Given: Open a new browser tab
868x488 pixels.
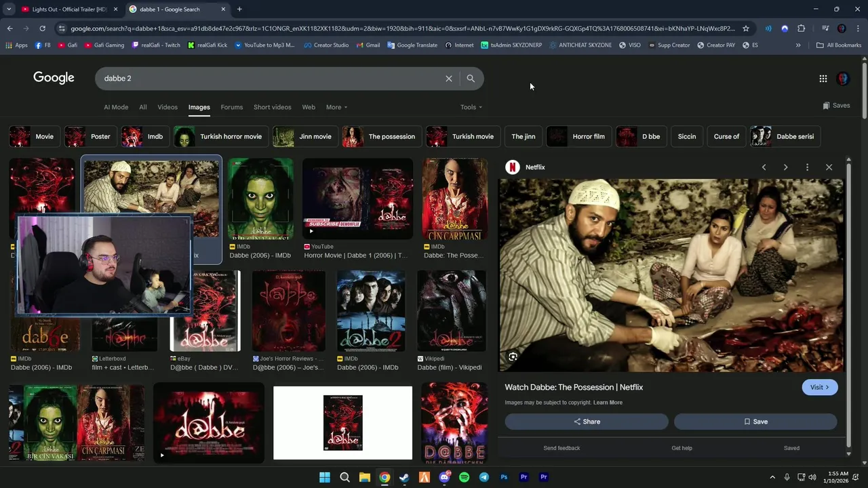Looking at the screenshot, I should point(239,9).
